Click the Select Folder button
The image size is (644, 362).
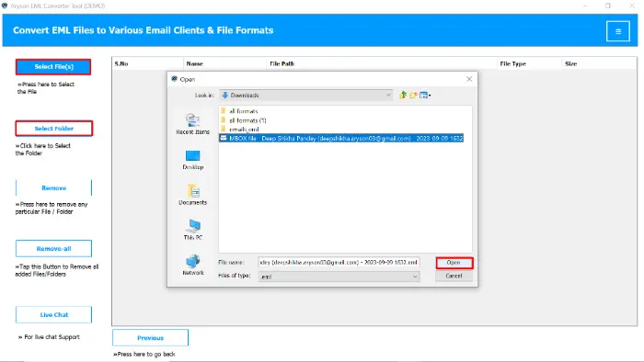tap(53, 129)
